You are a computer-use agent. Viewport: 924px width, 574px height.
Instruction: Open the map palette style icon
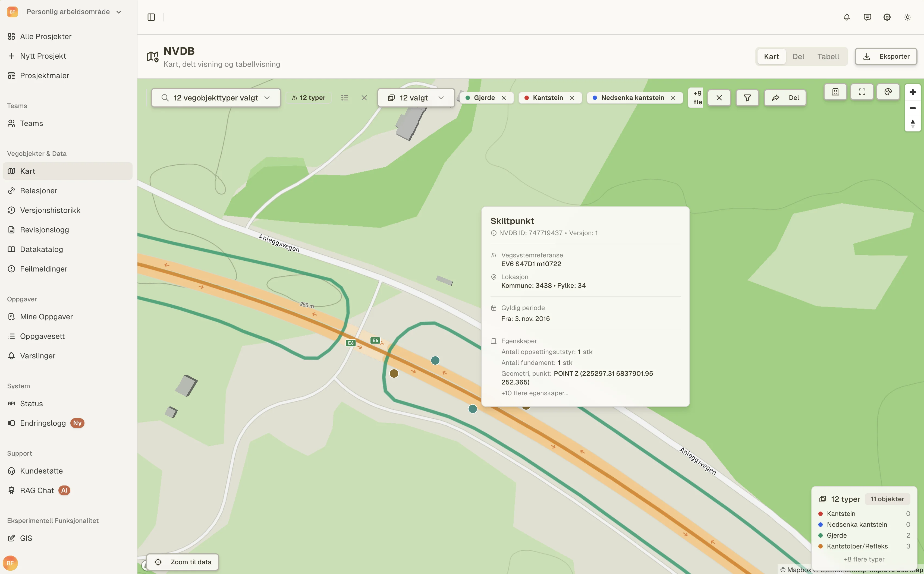pos(888,92)
